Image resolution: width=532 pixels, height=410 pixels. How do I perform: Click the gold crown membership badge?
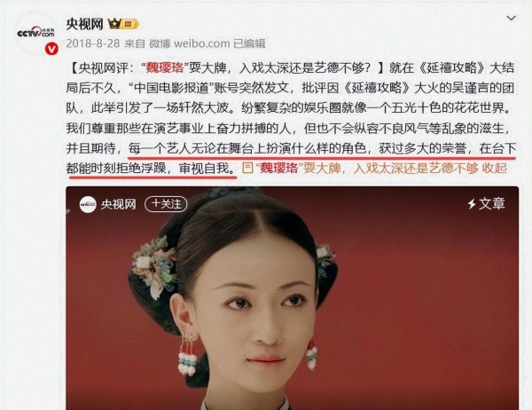[x=123, y=24]
